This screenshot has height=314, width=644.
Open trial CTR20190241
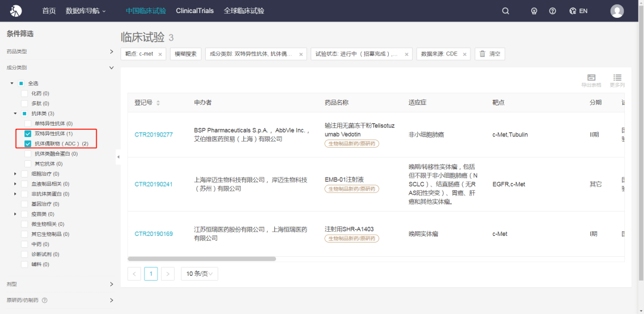coord(154,184)
